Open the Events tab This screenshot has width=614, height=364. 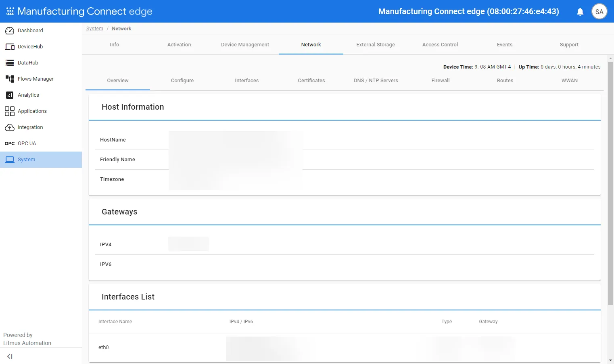point(505,45)
